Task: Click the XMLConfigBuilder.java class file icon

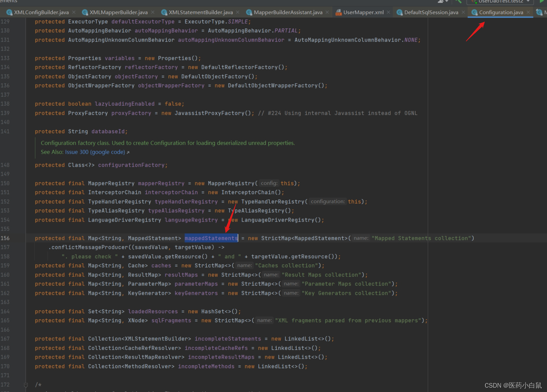Action: (9, 12)
